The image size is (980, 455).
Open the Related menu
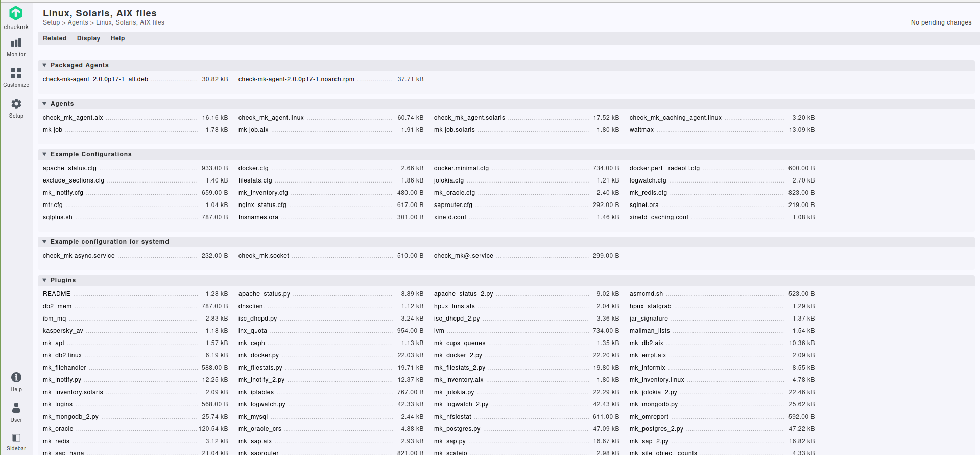(55, 38)
